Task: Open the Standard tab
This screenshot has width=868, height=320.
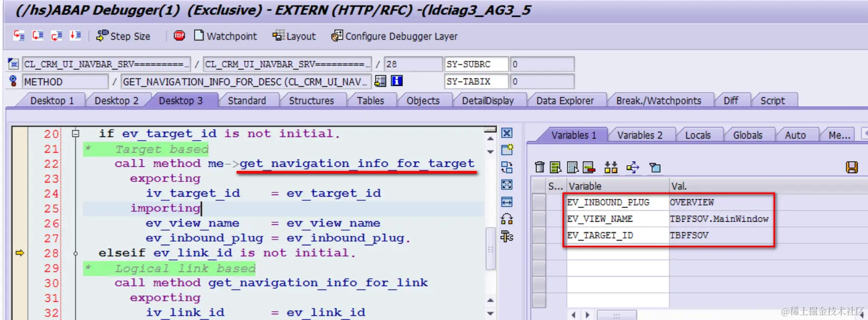Action: pyautogui.click(x=247, y=100)
